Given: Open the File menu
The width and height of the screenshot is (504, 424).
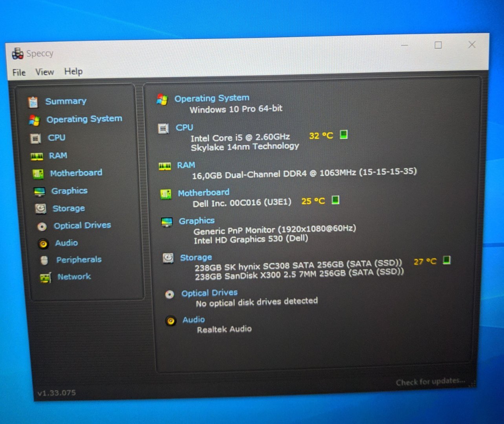Looking at the screenshot, I should click(x=19, y=72).
